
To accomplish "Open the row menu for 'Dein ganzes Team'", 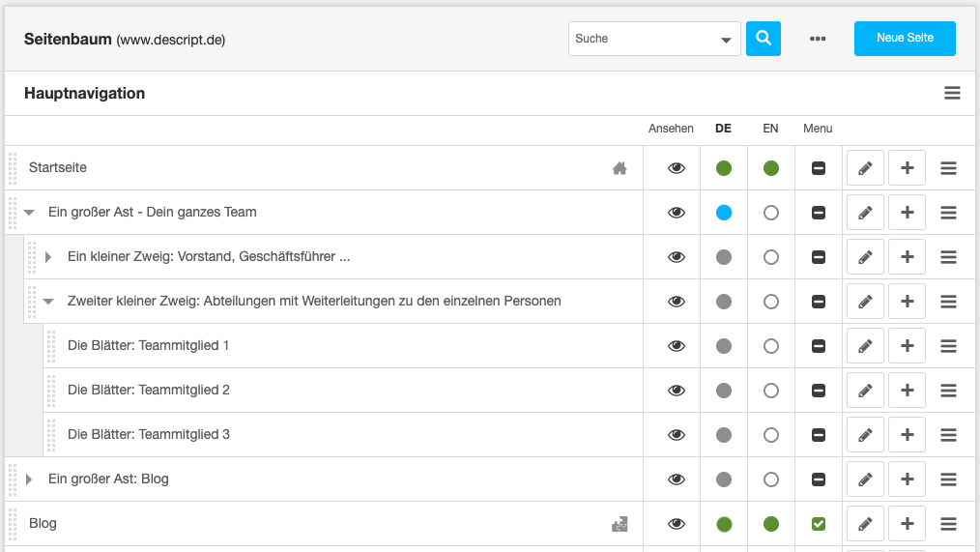I will (x=948, y=213).
